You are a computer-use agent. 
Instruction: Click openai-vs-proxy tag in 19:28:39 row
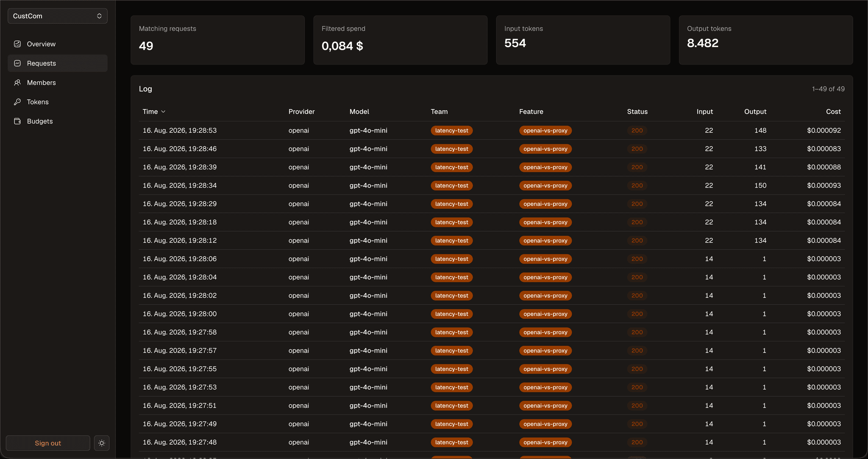[545, 167]
